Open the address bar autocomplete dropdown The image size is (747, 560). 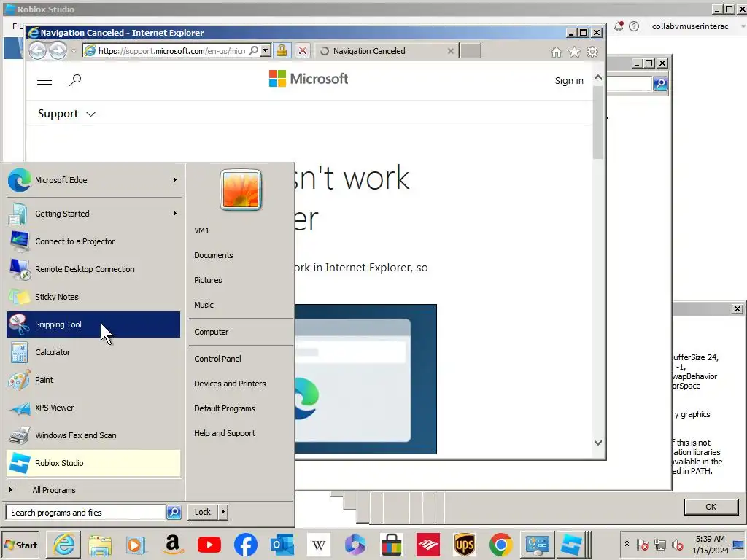tap(266, 50)
